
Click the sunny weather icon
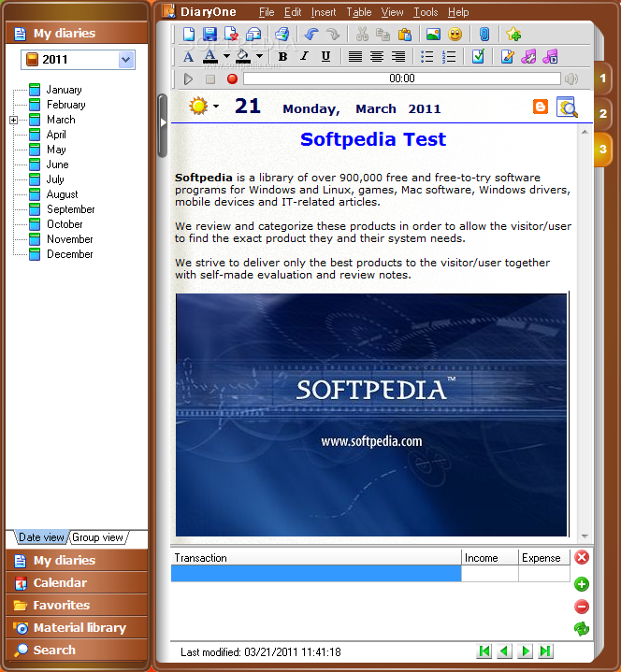click(198, 106)
